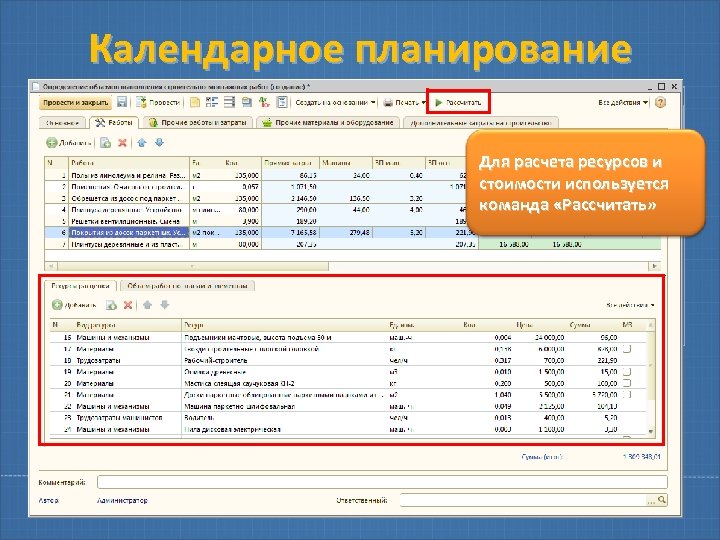Screen dimensions: 720x540
Task: Select resource row 22 'Машина паркетно-шлифовальная'
Action: [348, 406]
